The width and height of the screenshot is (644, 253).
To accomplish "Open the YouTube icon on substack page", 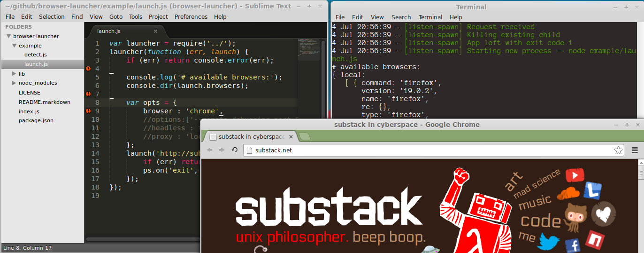I will (x=575, y=175).
